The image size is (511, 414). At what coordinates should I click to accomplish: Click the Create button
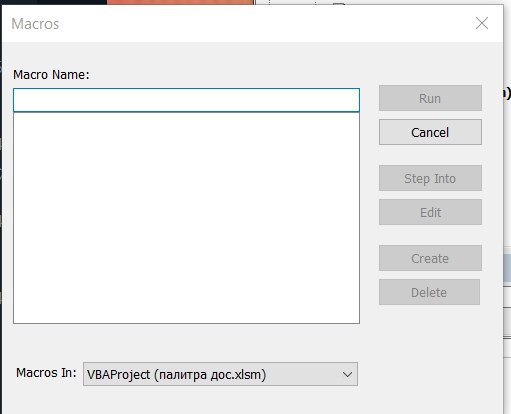click(430, 258)
